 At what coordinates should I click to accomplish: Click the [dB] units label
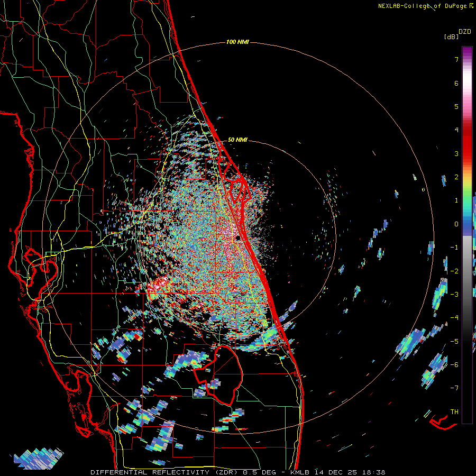click(x=451, y=36)
